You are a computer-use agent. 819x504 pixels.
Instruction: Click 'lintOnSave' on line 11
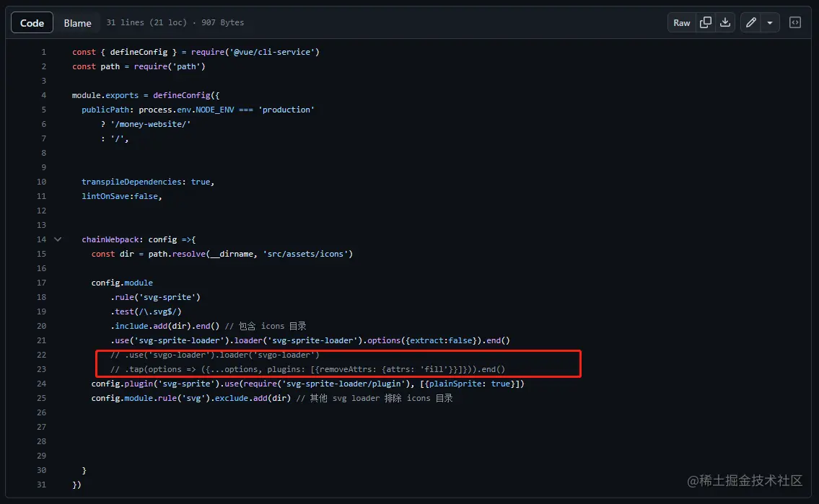[105, 196]
